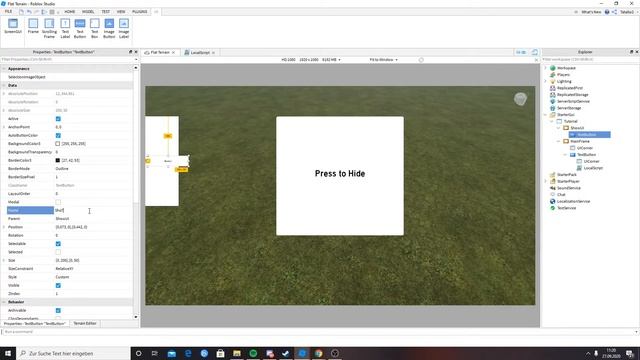Screen dimensions: 640x360
Task: Click the New file icon in quick access toolbar
Action: 21,12
